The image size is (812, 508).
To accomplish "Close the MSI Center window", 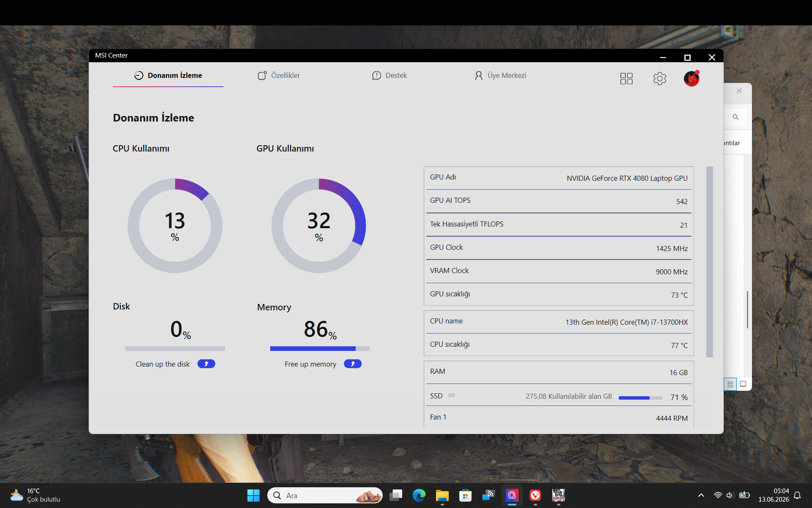I will (712, 57).
